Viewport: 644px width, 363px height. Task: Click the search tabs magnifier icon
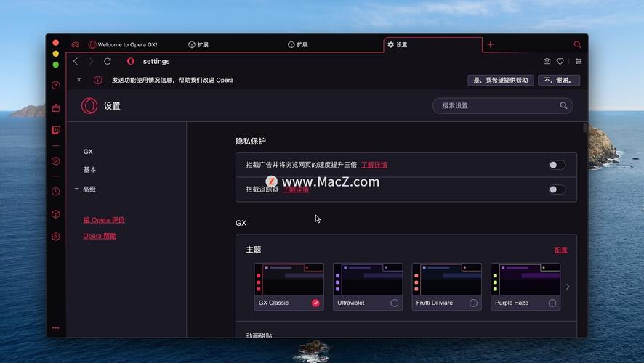point(577,44)
